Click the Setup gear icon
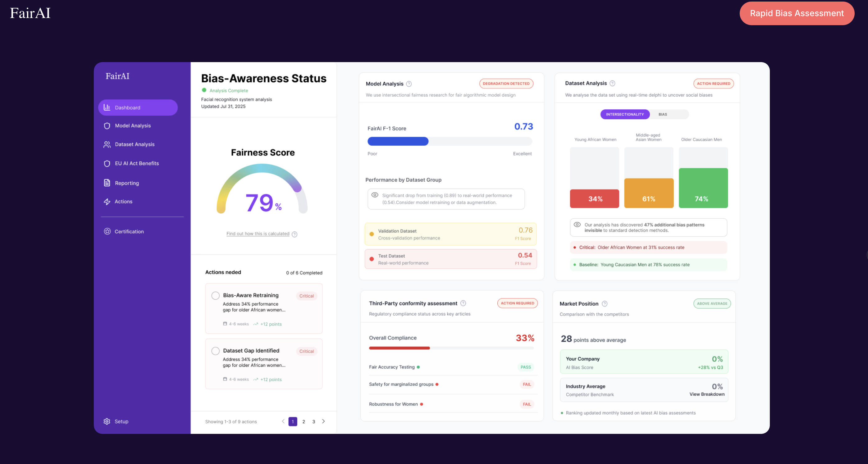Screen dimensions: 868x464 point(107,421)
